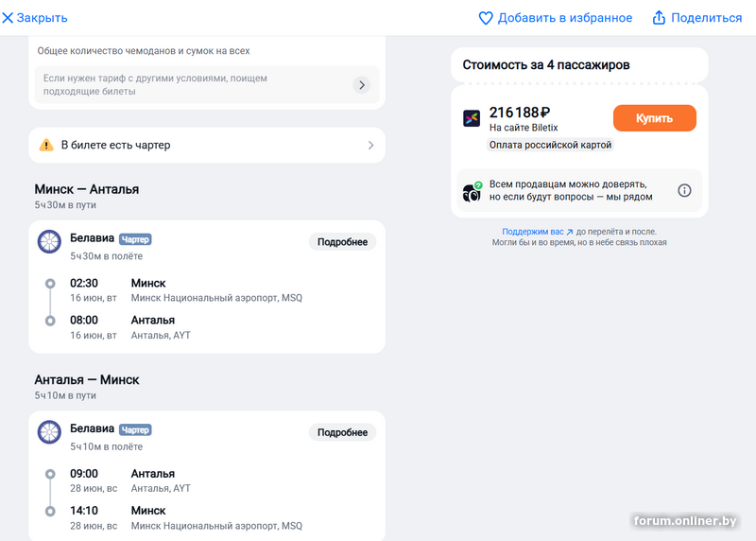Open other fare conditions arrow
Screen dimensions: 756x541
coord(361,85)
